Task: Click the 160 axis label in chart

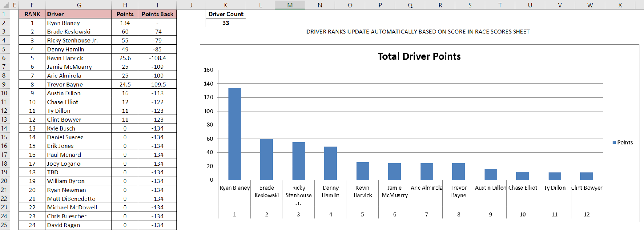Action: pos(208,70)
